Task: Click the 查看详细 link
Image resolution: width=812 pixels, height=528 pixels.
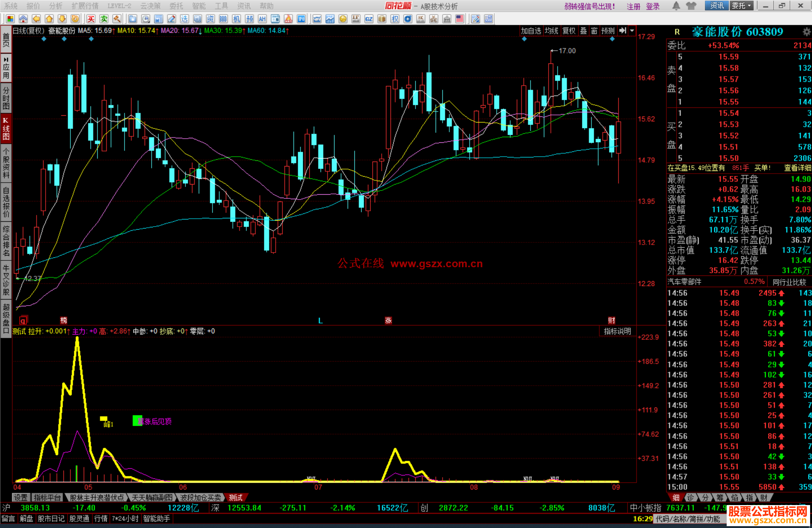Action: click(797, 168)
